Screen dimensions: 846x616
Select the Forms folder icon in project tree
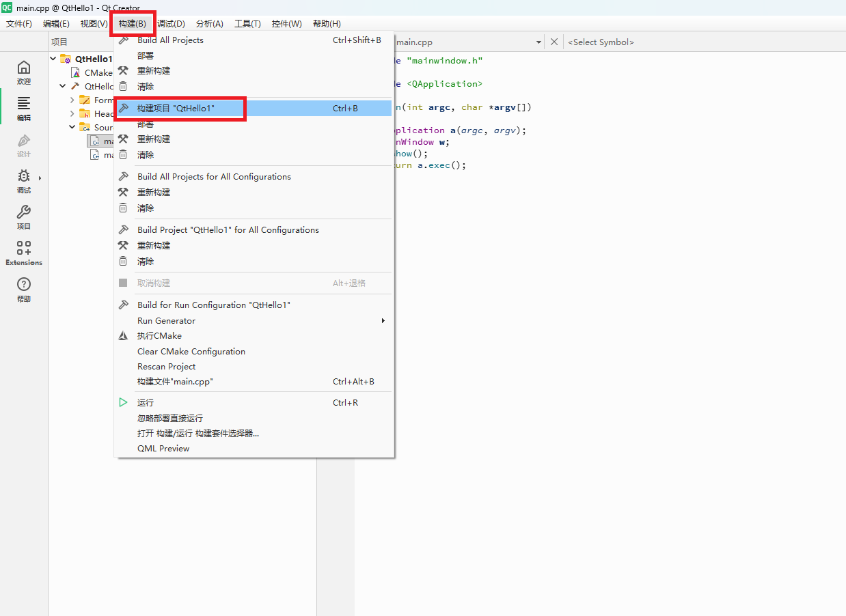click(x=85, y=100)
